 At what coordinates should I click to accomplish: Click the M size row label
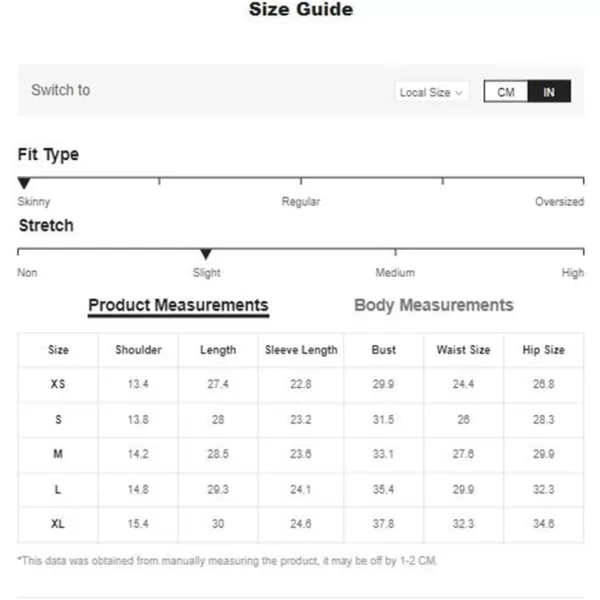point(58,454)
